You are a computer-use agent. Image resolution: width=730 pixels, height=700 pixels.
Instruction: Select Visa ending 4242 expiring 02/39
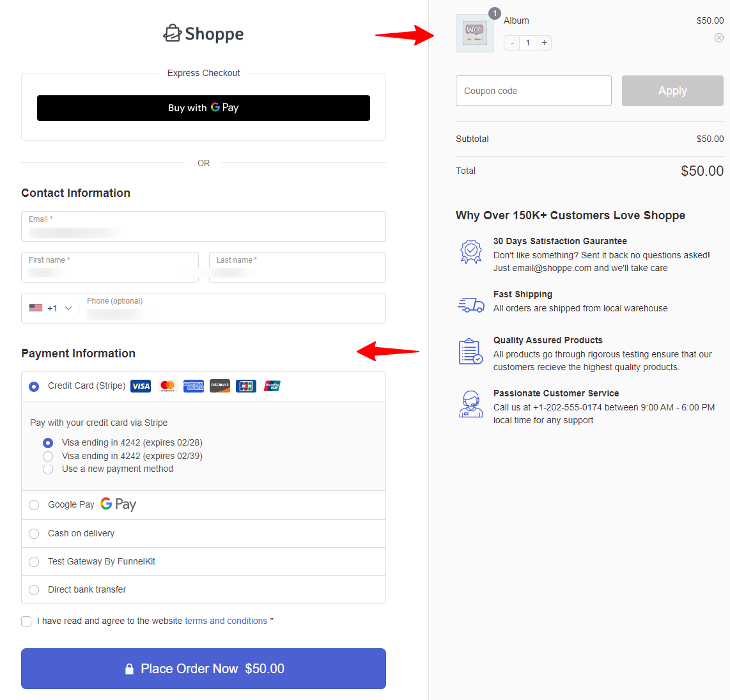[48, 456]
